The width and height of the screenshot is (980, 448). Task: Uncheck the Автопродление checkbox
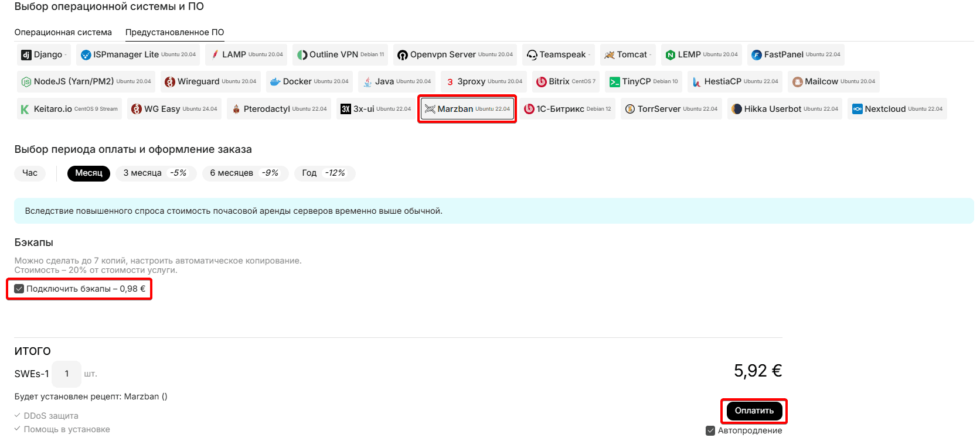pos(710,431)
